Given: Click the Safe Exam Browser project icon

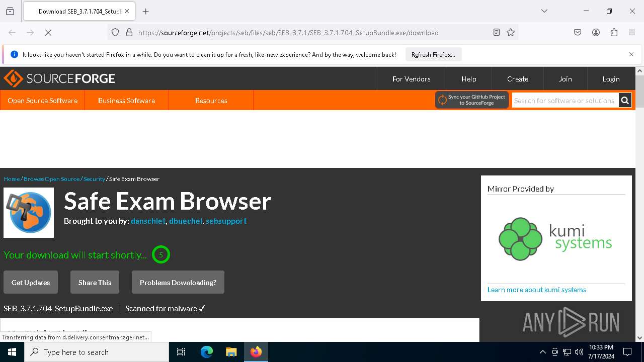Looking at the screenshot, I should pos(29,213).
